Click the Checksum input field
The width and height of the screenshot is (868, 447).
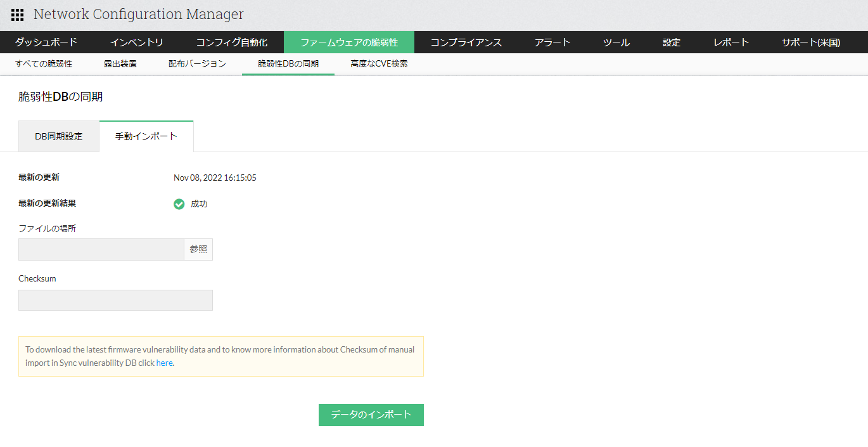(115, 300)
